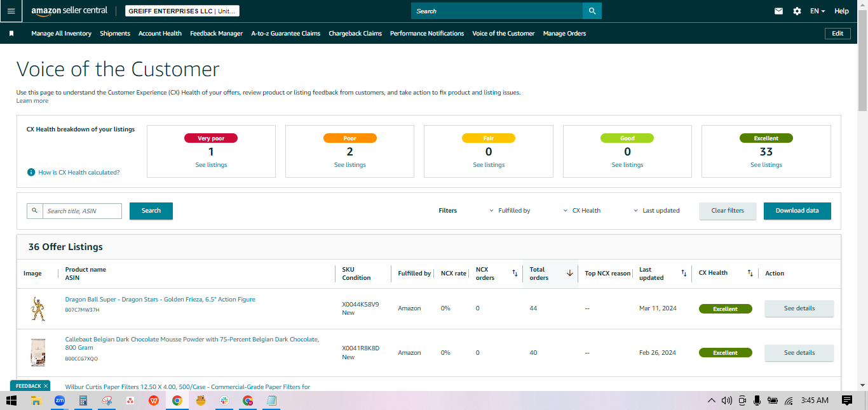This screenshot has width=868, height=410.
Task: Click the Golden Frieza product thumbnail
Action: pos(38,308)
